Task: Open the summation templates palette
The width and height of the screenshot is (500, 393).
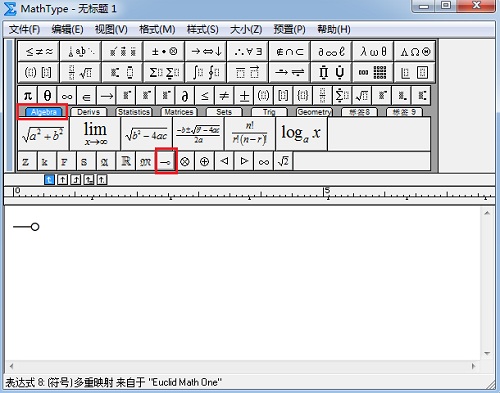Action: [x=164, y=72]
